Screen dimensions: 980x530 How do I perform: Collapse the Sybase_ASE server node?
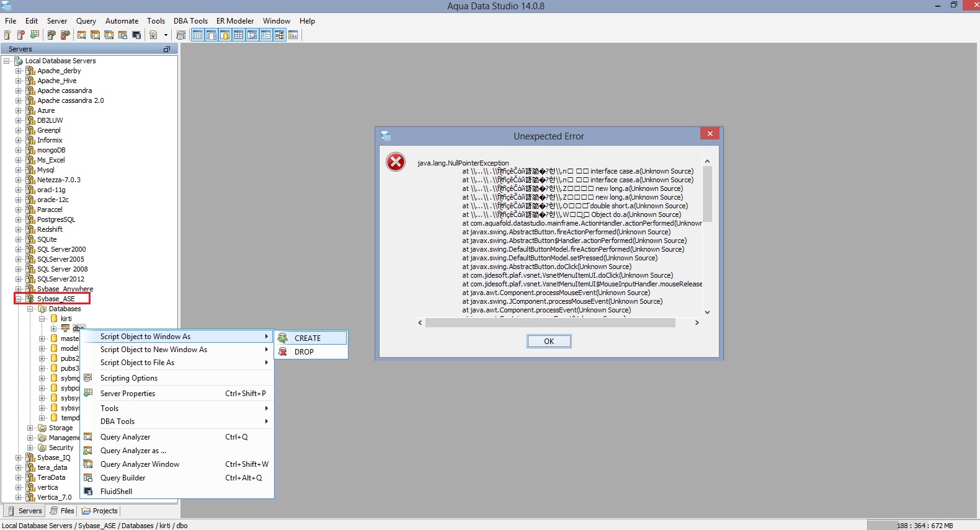coord(19,299)
